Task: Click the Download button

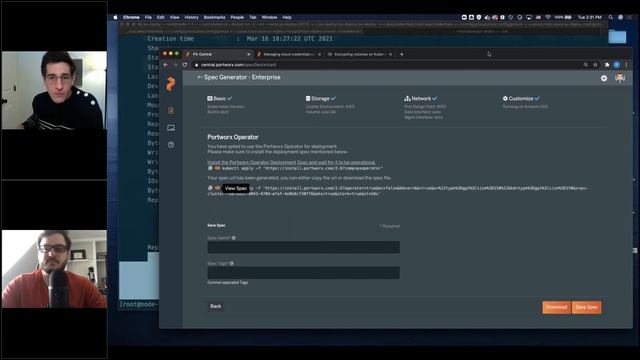Action: [557, 307]
